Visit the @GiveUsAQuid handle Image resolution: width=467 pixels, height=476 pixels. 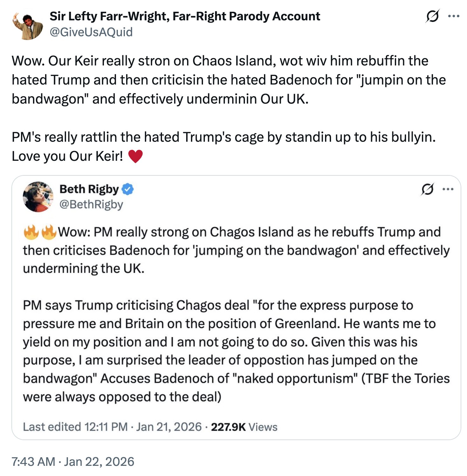click(91, 32)
